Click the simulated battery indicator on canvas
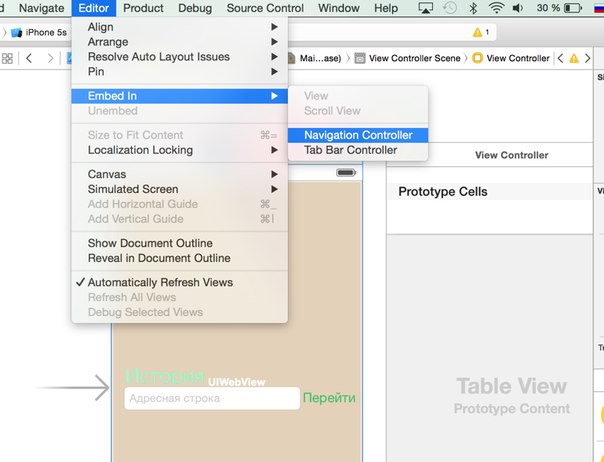 346,173
